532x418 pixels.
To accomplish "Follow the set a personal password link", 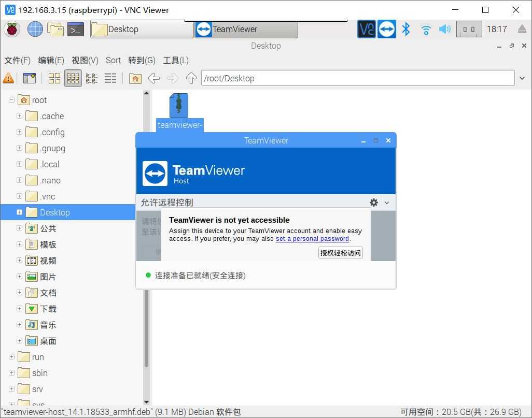I will (312, 239).
